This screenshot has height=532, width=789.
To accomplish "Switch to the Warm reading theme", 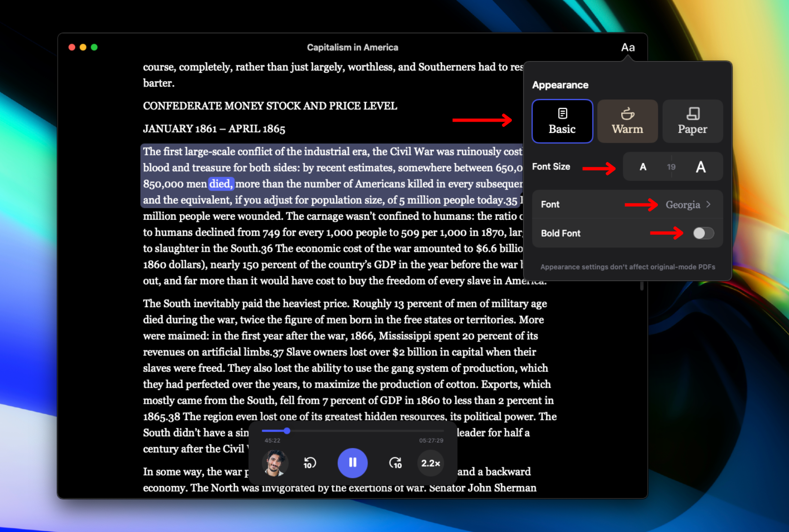I will pyautogui.click(x=627, y=121).
